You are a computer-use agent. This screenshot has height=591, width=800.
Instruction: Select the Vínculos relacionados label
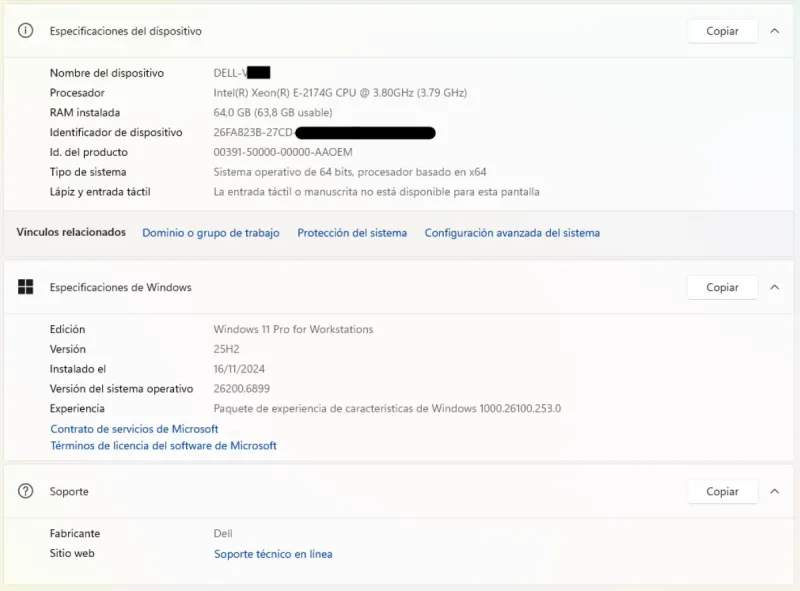coord(71,232)
